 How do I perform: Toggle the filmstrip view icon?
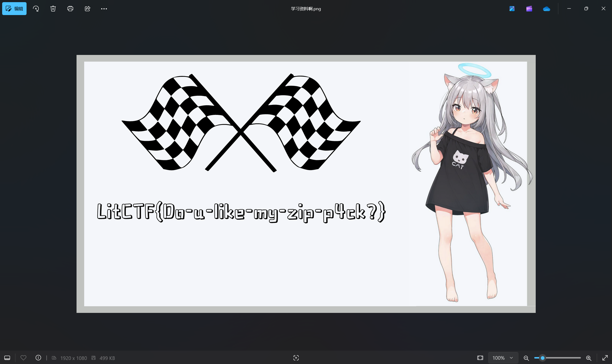pyautogui.click(x=7, y=358)
